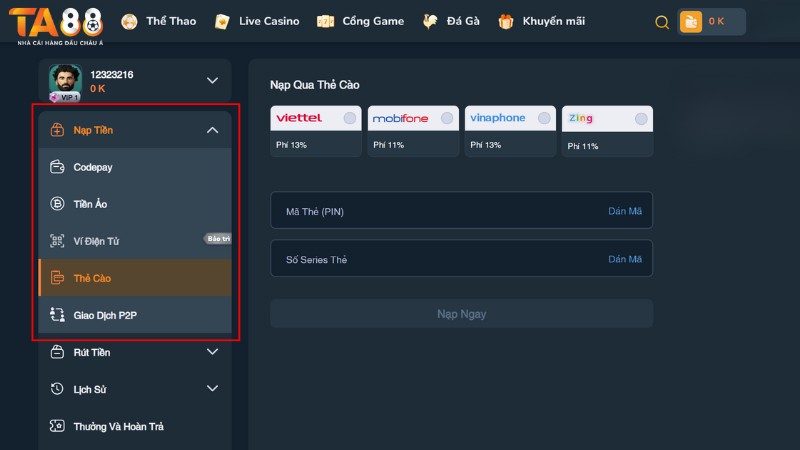This screenshot has height=450, width=800.
Task: Click the Nạp Qua Thẻ Cào heading
Action: (x=315, y=85)
